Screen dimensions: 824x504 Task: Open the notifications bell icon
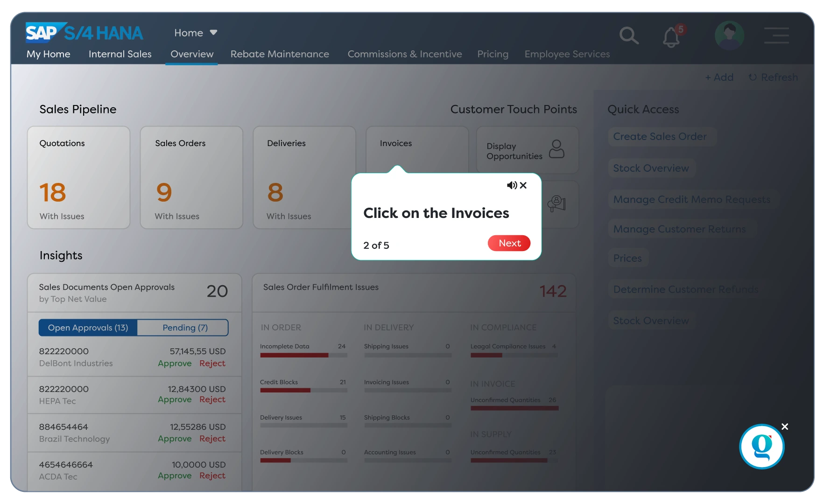671,37
